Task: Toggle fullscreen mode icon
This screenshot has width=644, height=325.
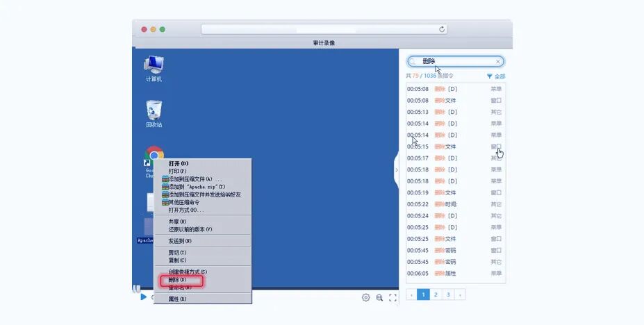Action: (x=393, y=297)
